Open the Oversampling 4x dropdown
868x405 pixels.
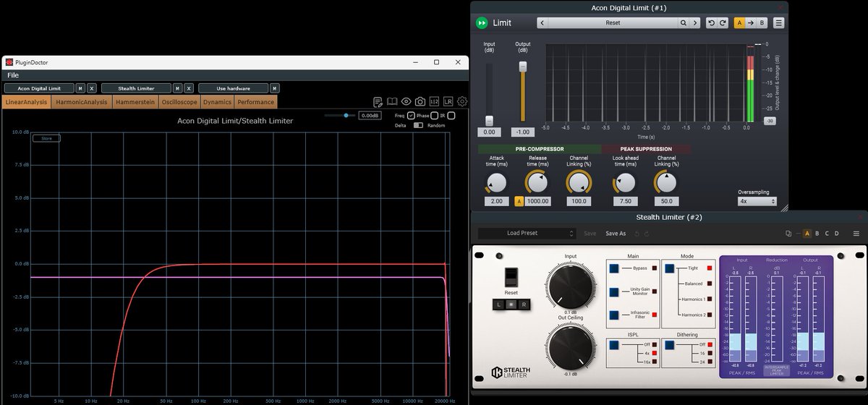click(x=757, y=202)
